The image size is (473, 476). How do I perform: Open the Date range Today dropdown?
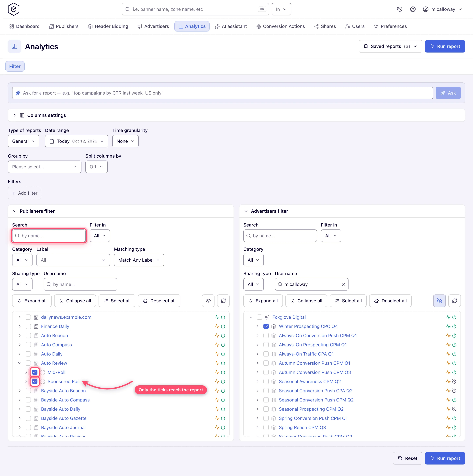pos(77,141)
